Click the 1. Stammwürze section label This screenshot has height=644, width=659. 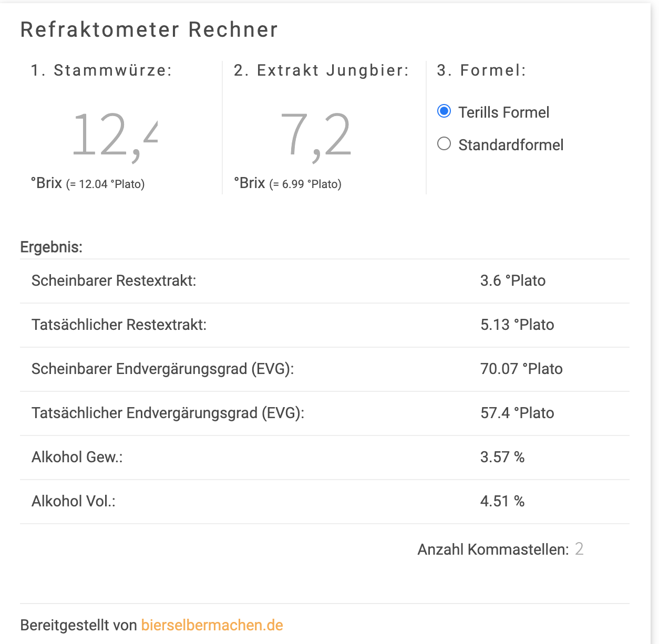click(x=101, y=70)
